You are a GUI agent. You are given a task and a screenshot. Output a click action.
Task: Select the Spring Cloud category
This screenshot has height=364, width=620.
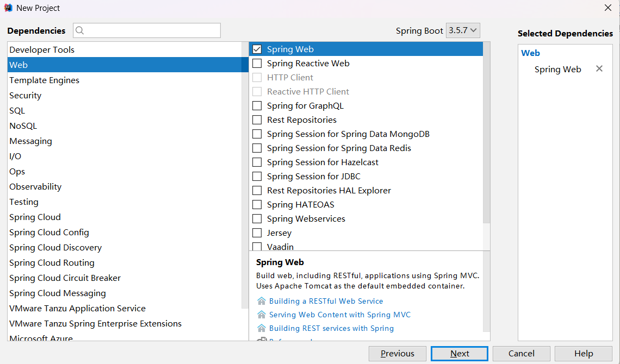coord(125,217)
